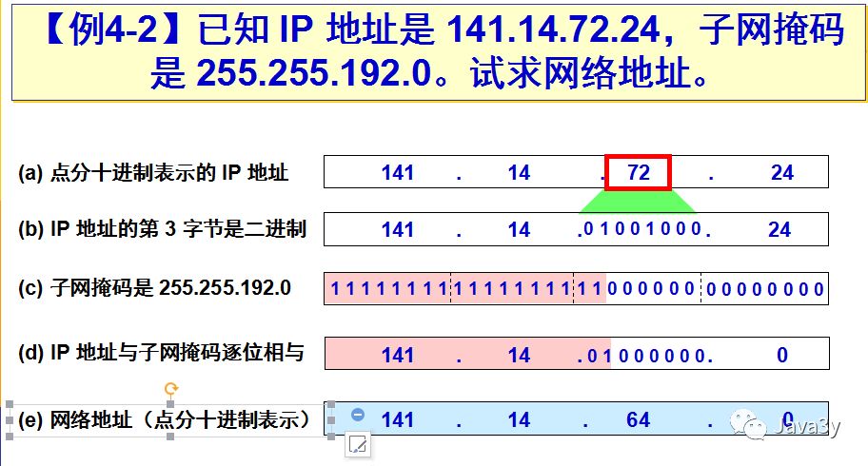Click the value 24 in row (a)
This screenshot has width=868, height=466.
(782, 173)
